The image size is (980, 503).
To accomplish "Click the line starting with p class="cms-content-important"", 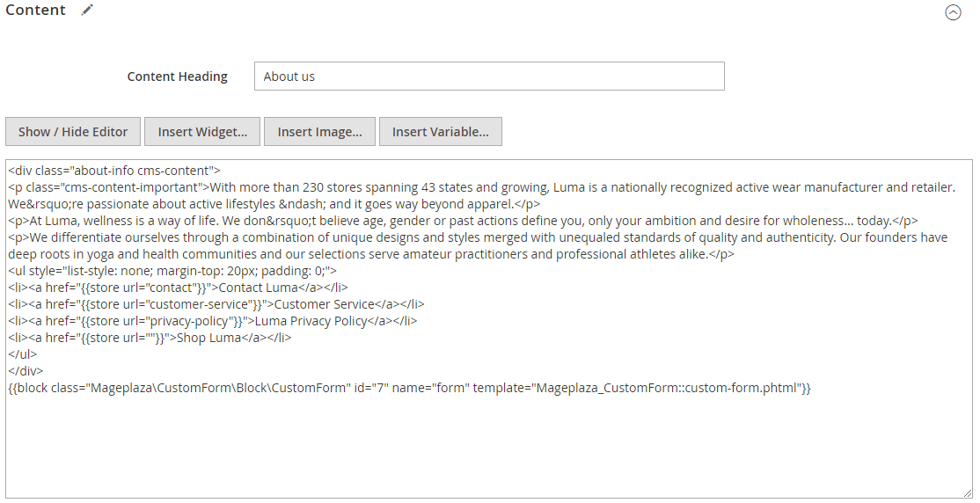I will (482, 187).
